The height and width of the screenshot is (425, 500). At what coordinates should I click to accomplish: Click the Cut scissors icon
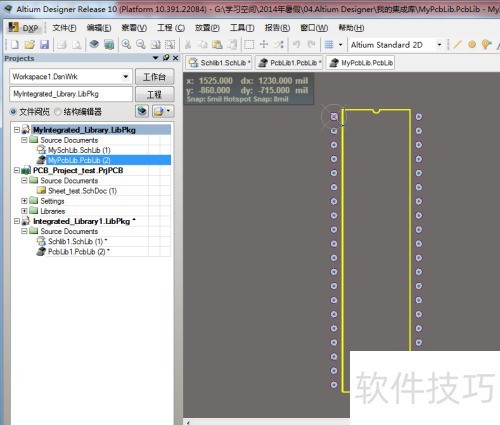(x=188, y=44)
